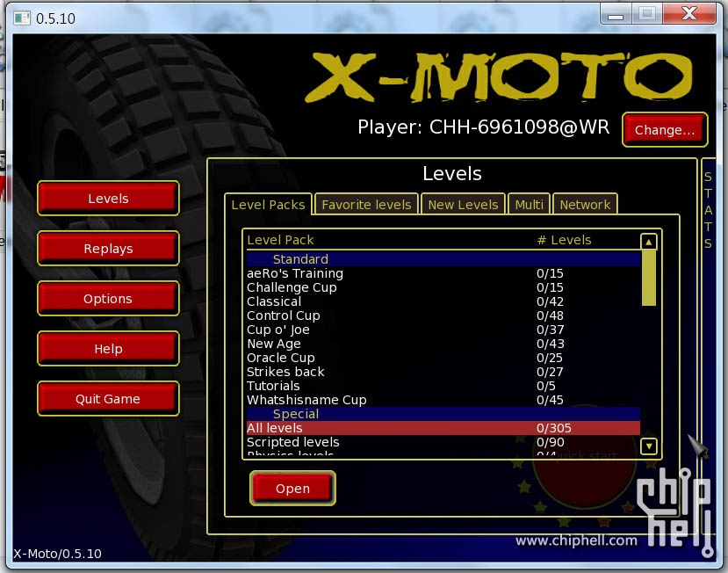Select the Control Cup level pack

click(x=443, y=316)
